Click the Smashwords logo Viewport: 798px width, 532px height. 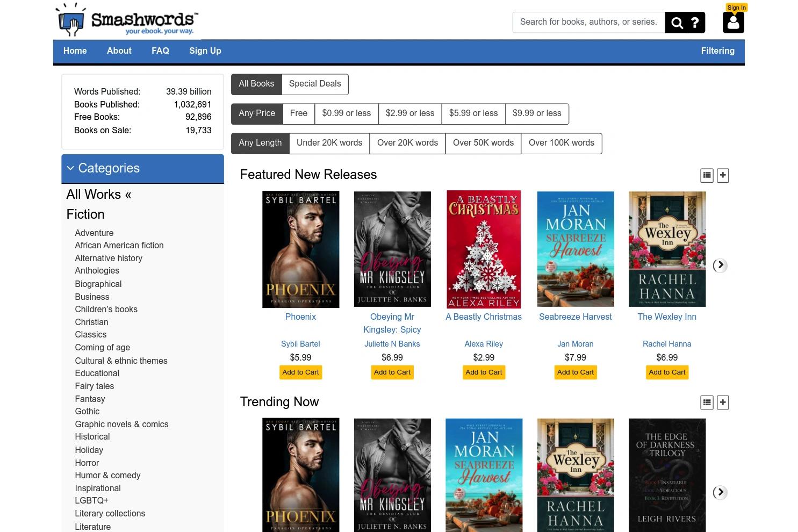pos(127,20)
